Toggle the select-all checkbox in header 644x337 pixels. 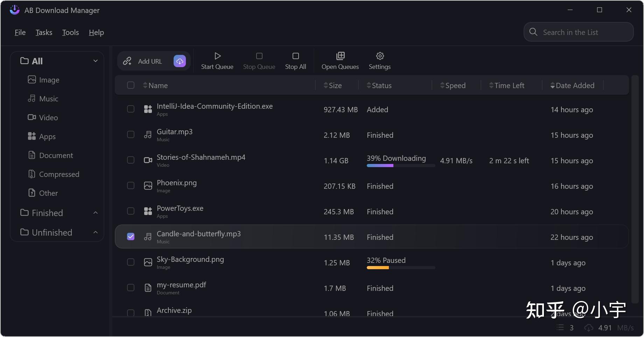click(x=131, y=85)
